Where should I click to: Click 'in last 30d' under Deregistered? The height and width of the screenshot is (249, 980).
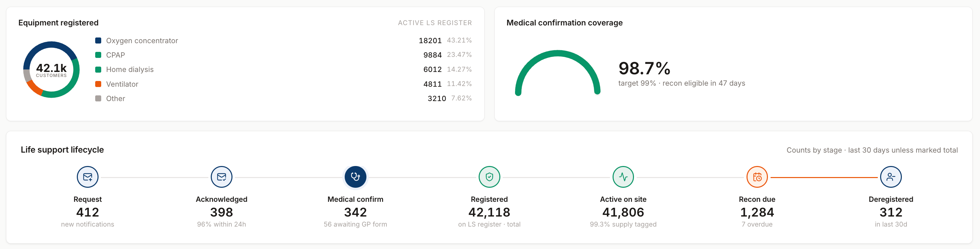coord(891,225)
